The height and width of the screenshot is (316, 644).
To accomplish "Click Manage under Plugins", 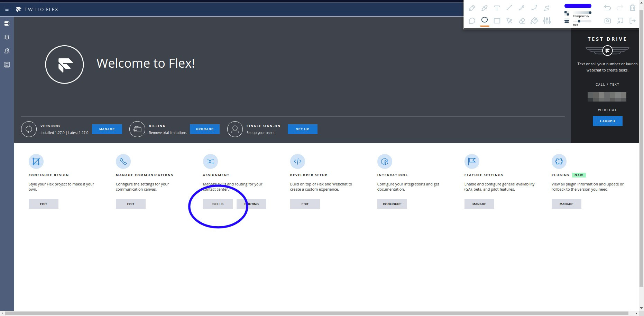I will tap(567, 204).
